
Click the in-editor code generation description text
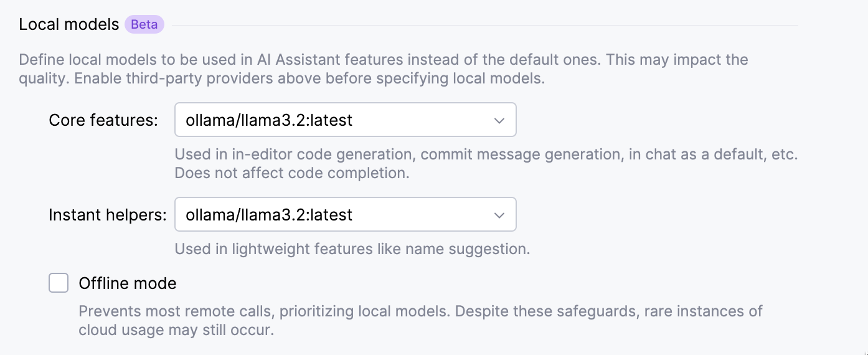[x=486, y=154]
